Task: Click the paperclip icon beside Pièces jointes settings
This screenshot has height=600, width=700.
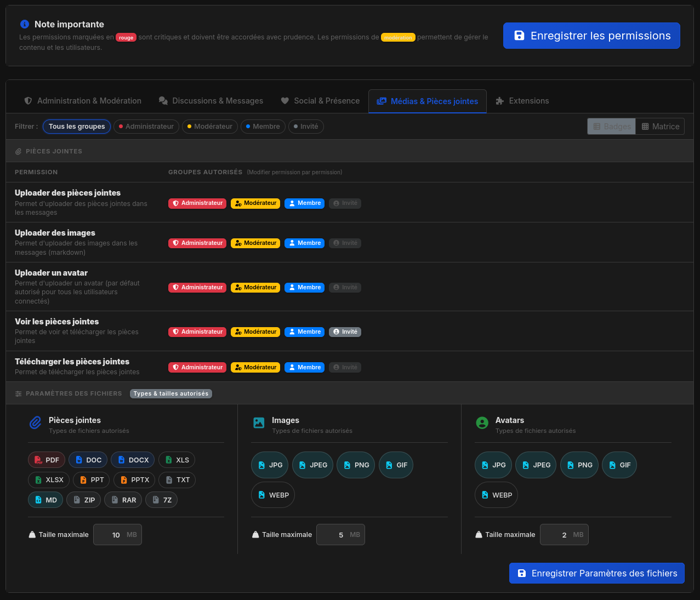Action: click(x=35, y=422)
